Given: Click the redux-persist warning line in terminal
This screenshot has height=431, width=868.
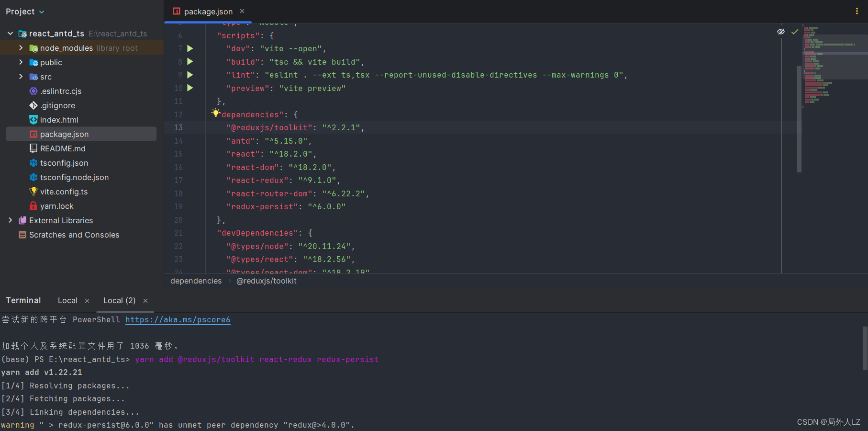Looking at the screenshot, I should (x=178, y=425).
